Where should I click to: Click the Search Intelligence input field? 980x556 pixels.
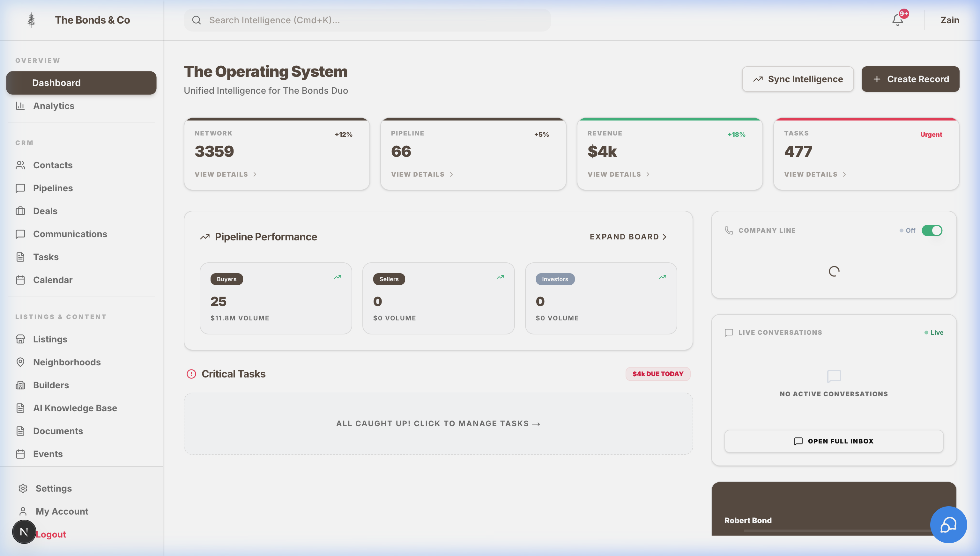(x=367, y=20)
